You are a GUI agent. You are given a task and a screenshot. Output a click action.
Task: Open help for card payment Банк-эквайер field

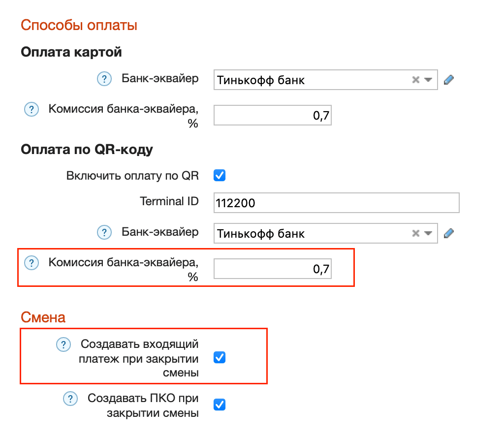(x=104, y=79)
